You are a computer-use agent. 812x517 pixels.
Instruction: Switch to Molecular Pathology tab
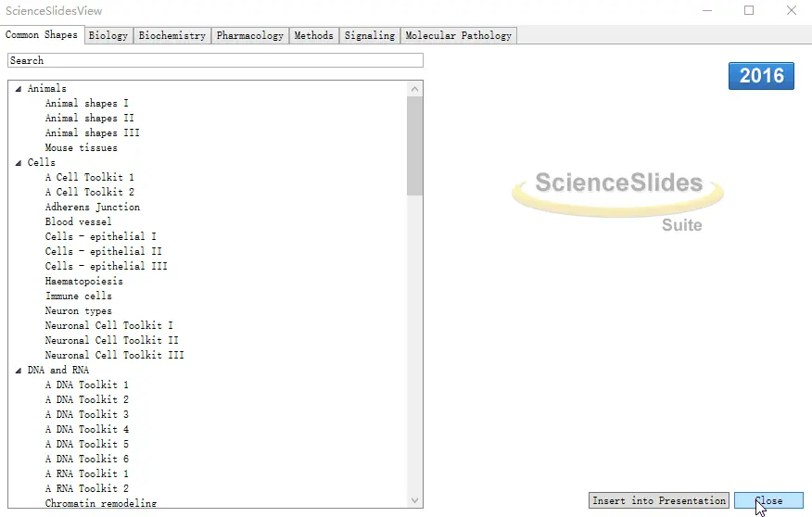coord(458,35)
